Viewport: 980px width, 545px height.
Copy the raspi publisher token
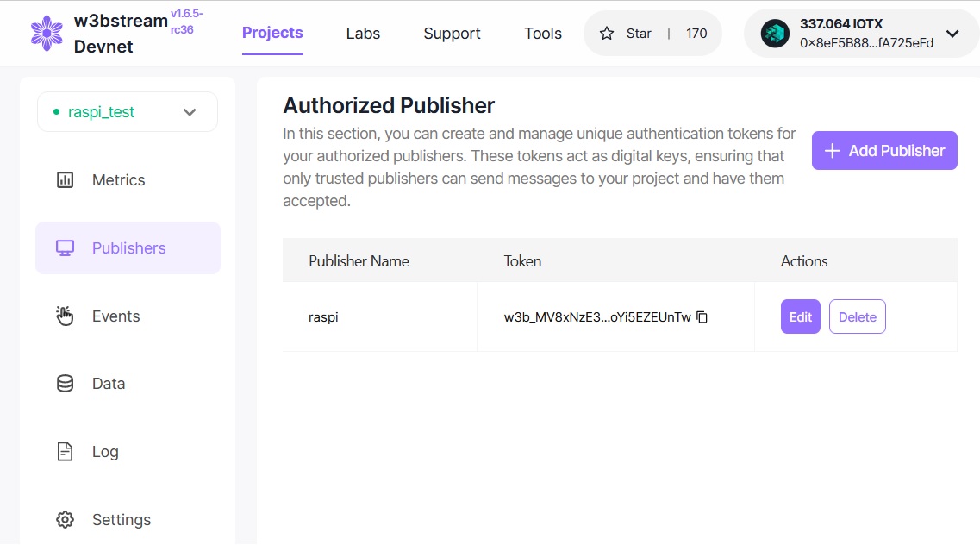[702, 316]
